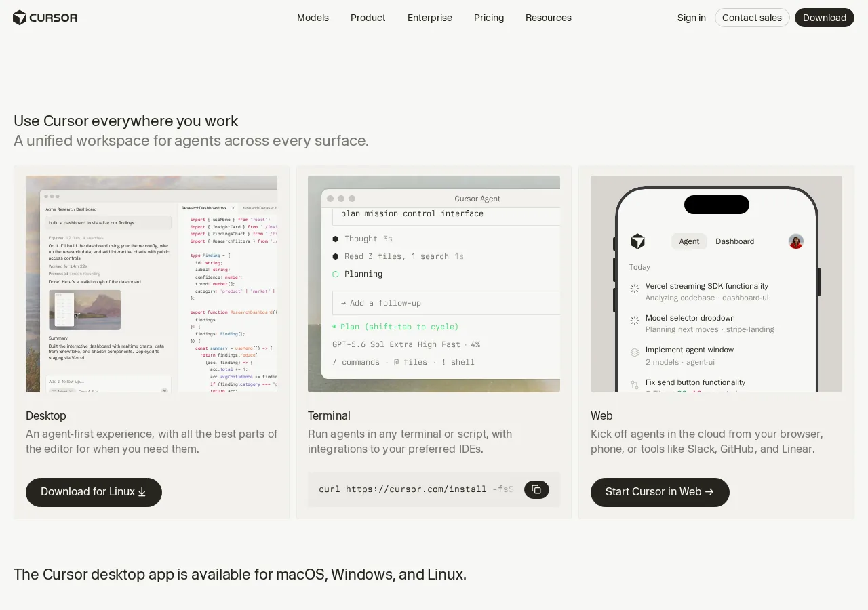
Task: Click branch icon beside Fix send button
Action: tap(635, 384)
